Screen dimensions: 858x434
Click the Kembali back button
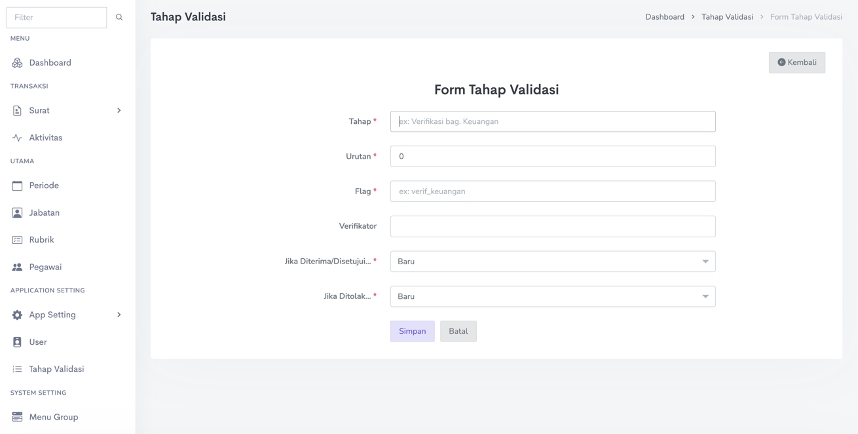point(797,63)
